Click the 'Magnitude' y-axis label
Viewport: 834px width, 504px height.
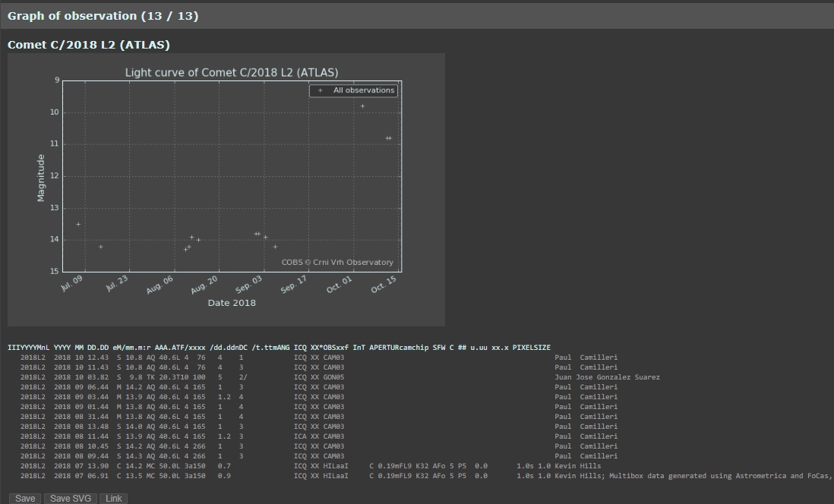(x=41, y=178)
